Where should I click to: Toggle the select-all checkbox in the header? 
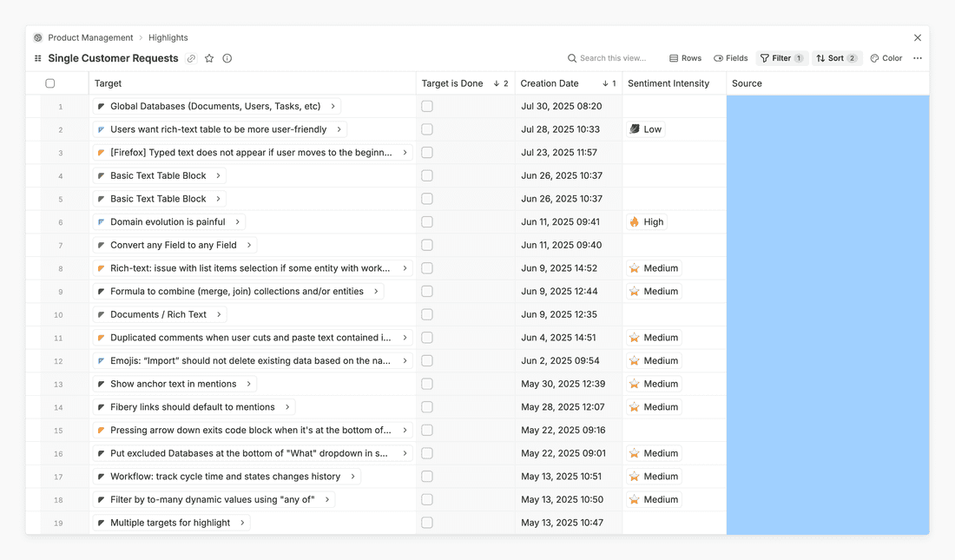(50, 83)
